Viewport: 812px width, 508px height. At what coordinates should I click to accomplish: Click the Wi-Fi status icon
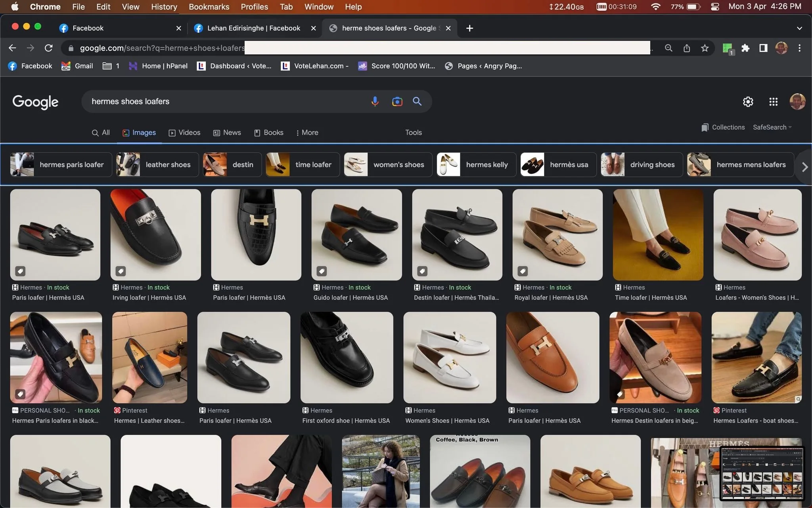pos(655,7)
